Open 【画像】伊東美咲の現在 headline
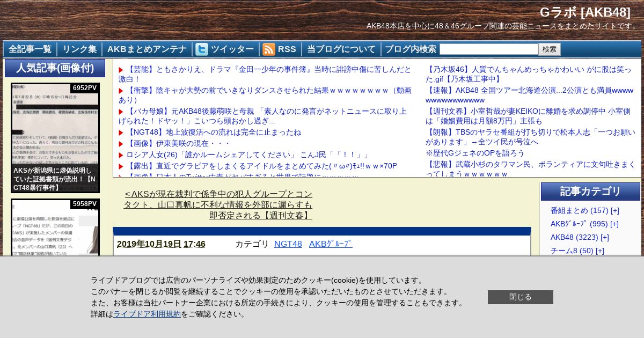 (178, 144)
